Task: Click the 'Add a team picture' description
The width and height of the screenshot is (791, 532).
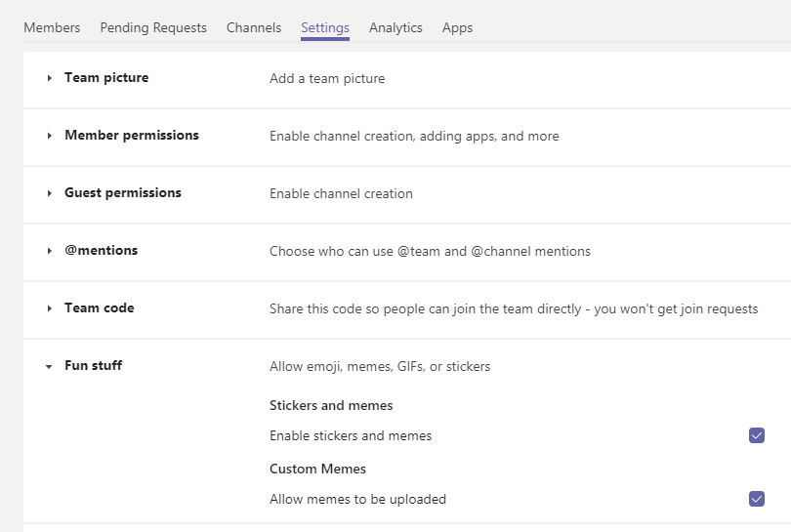Action: [x=327, y=78]
